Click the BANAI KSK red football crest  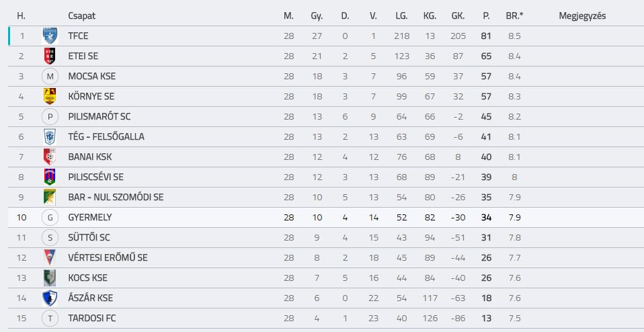point(50,157)
